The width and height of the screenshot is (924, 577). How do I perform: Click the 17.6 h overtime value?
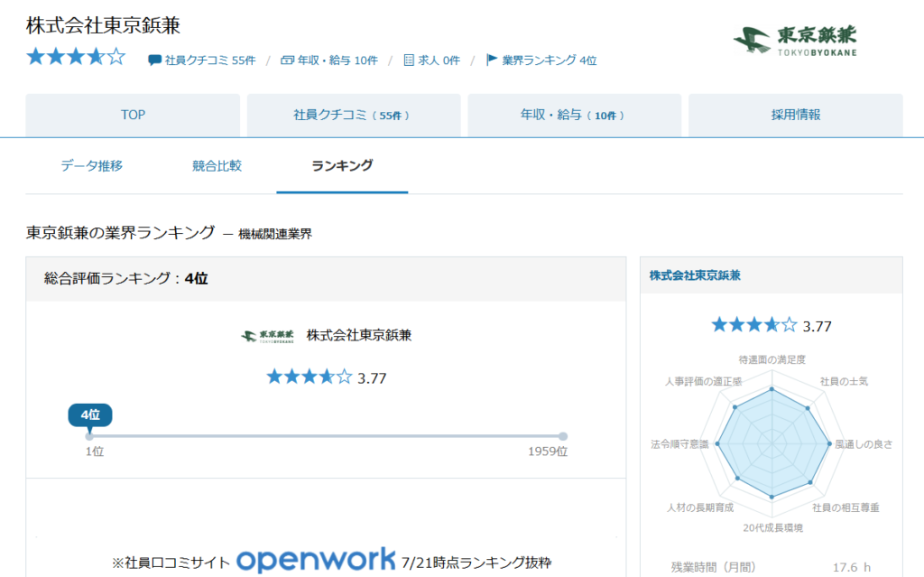point(852,568)
